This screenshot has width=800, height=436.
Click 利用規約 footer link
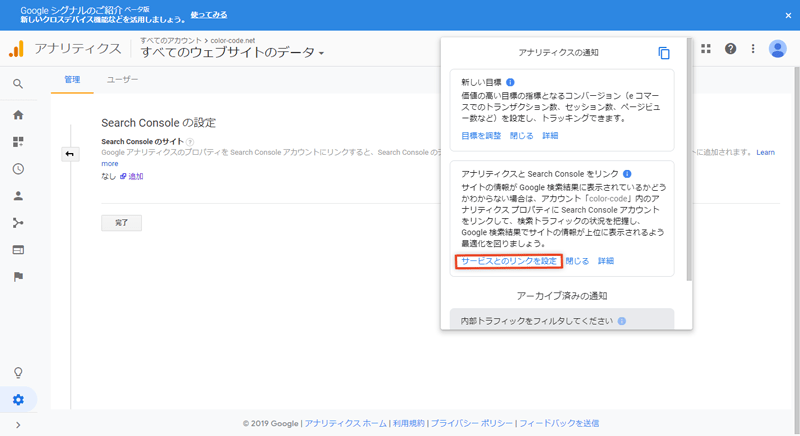pyautogui.click(x=409, y=423)
